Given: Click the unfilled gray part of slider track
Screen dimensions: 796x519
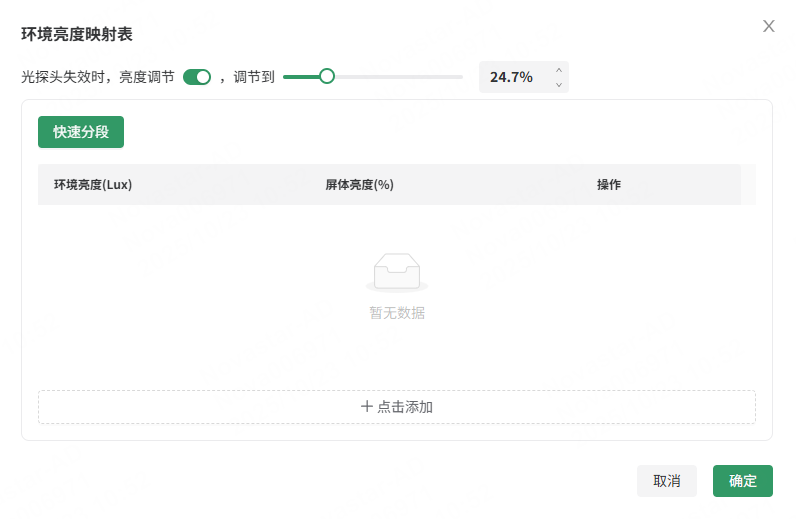Looking at the screenshot, I should [x=398, y=76].
